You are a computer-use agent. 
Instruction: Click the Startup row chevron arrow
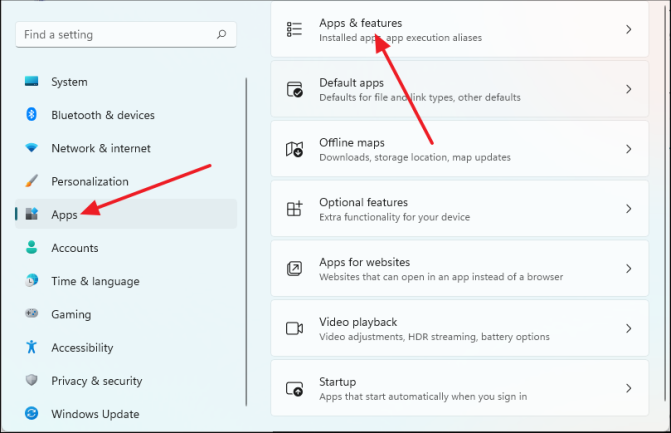[629, 388]
